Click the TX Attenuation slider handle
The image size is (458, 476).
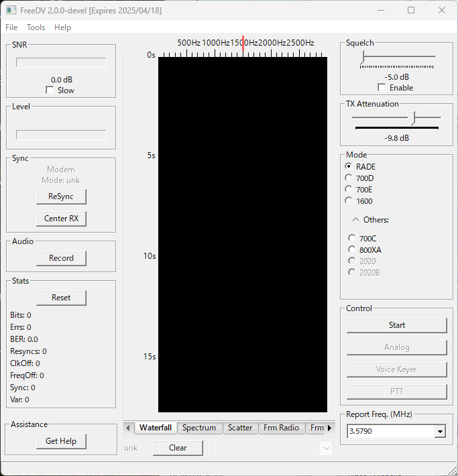(412, 118)
